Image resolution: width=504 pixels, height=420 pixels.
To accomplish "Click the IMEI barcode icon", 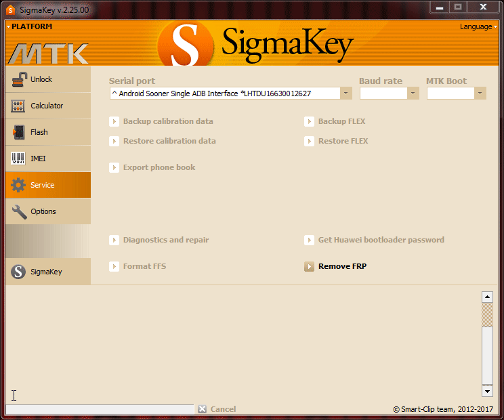I will (x=19, y=159).
